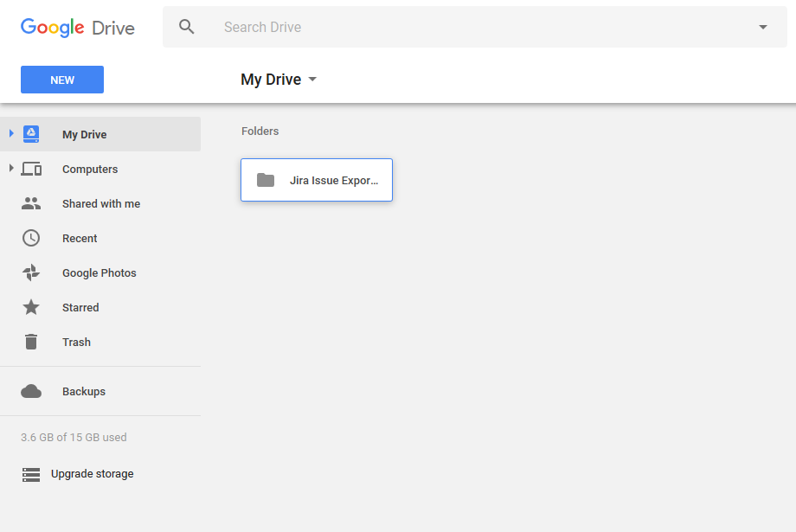Click the search magnifier icon
The width and height of the screenshot is (796, 532).
(187, 27)
